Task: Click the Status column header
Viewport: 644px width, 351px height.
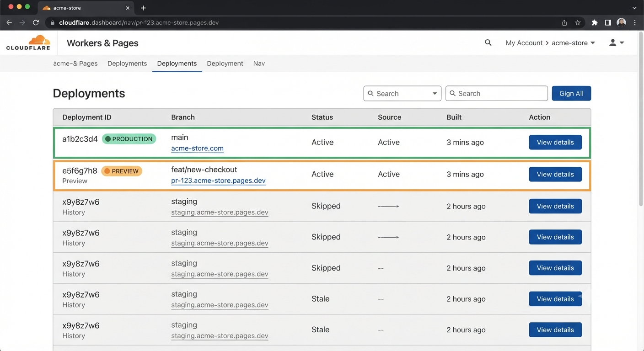Action: (322, 117)
